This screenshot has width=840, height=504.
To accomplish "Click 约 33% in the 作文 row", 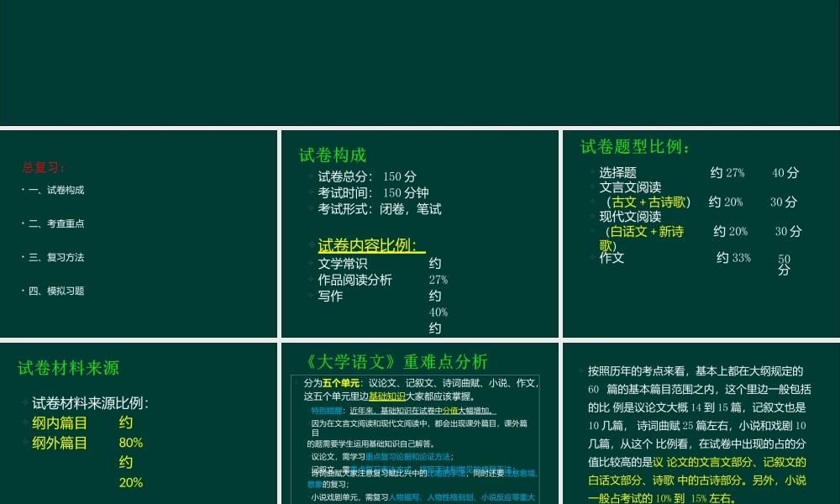I will pyautogui.click(x=733, y=258).
